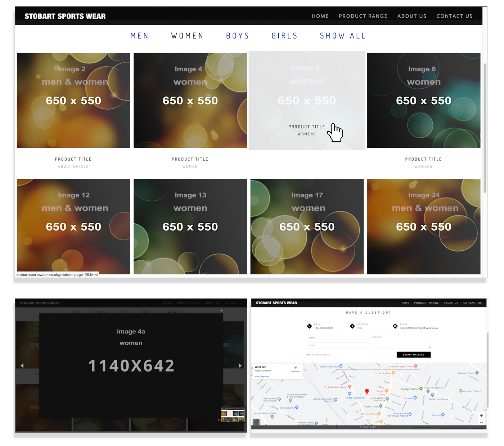This screenshot has height=446, width=504.
Task: Open Image 17 women product thumbnail
Action: (307, 227)
